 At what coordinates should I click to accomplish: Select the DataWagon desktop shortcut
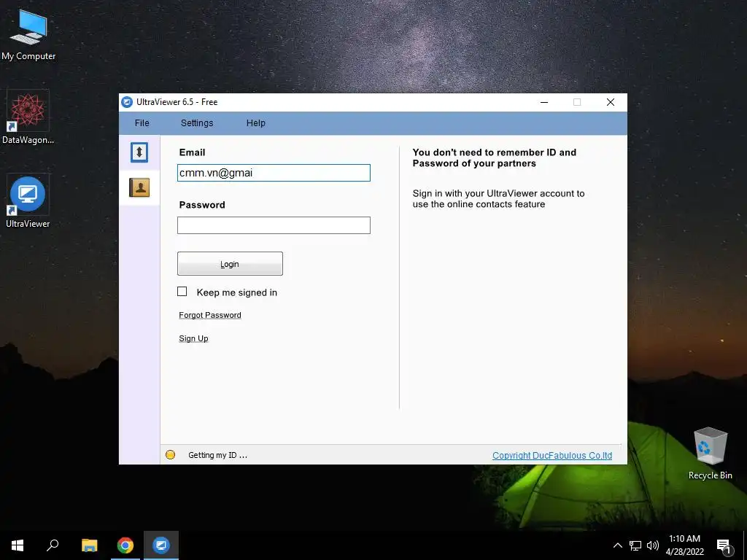[28, 117]
